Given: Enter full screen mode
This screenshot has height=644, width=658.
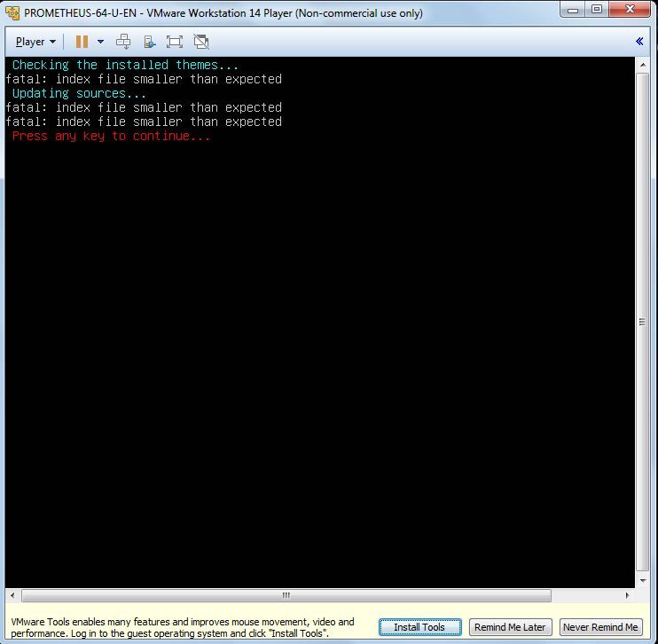Looking at the screenshot, I should pyautogui.click(x=175, y=42).
